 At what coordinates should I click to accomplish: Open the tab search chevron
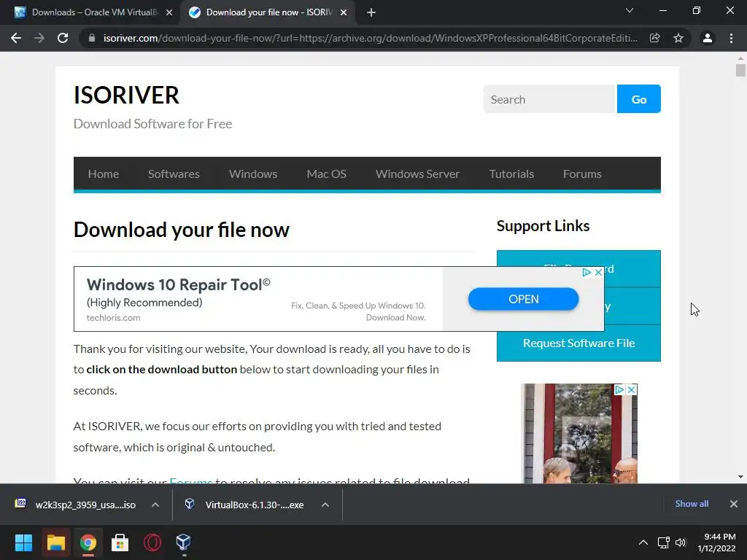click(x=630, y=10)
